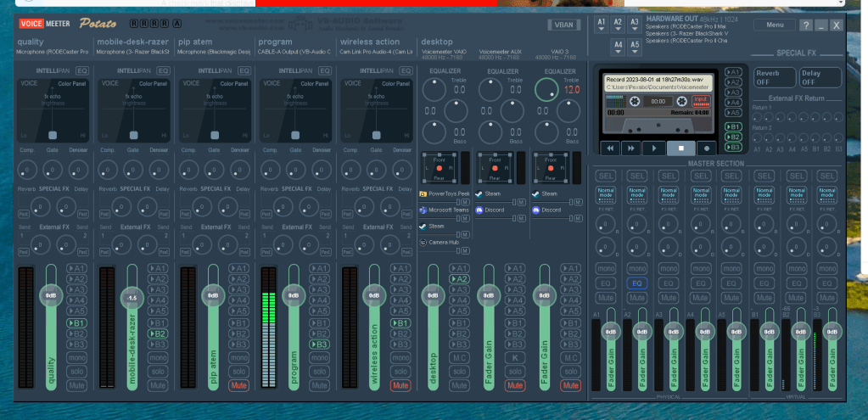Image resolution: width=868 pixels, height=420 pixels.
Task: Toggle the highlighted EQ on A2 bus
Action: pos(637,283)
